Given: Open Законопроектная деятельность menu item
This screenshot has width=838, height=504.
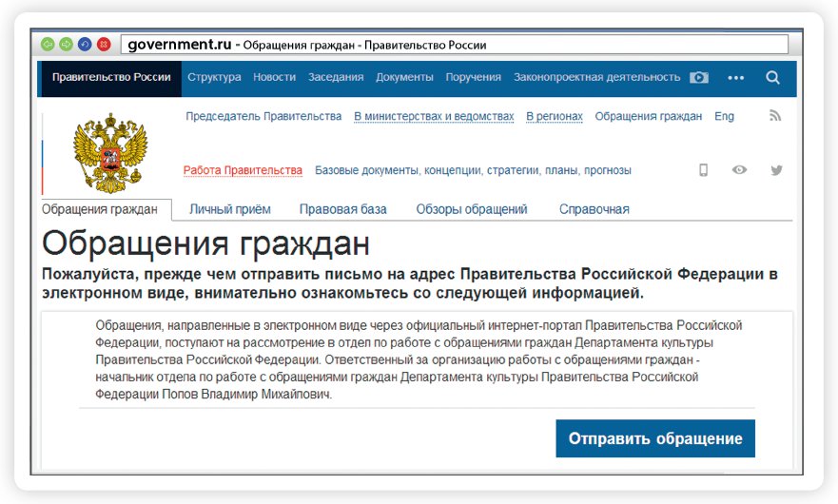Looking at the screenshot, I should click(x=597, y=77).
